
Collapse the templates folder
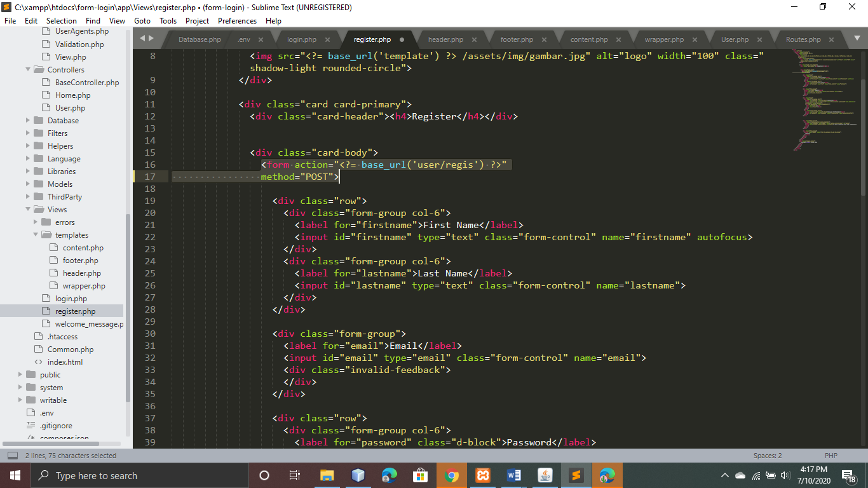click(x=36, y=235)
